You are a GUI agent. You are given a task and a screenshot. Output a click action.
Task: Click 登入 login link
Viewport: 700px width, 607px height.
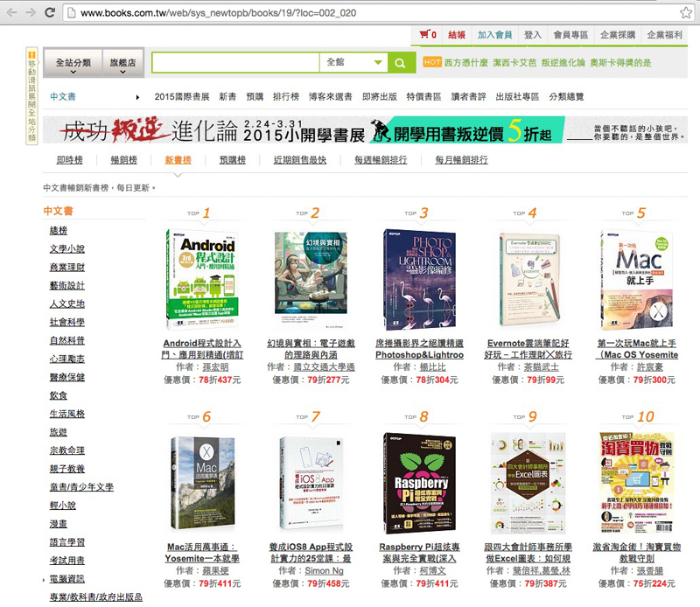coord(532,35)
